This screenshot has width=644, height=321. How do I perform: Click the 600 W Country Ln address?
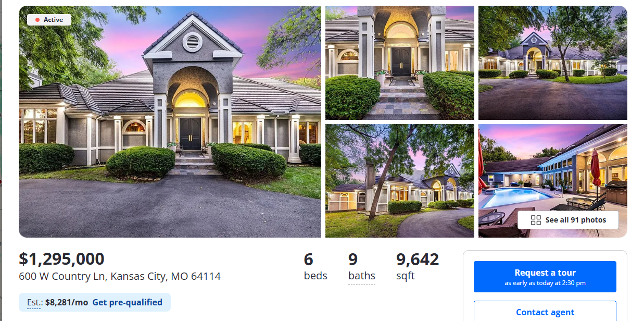tap(120, 276)
